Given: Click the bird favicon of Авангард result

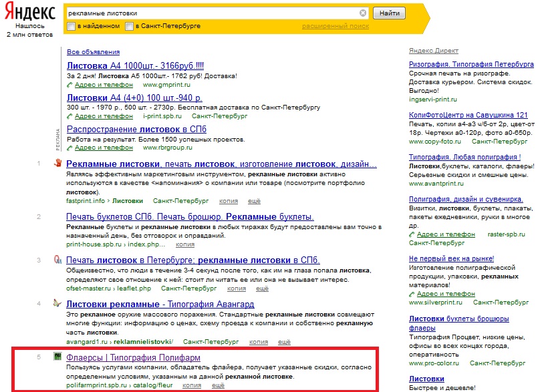Looking at the screenshot, I should (57, 303).
